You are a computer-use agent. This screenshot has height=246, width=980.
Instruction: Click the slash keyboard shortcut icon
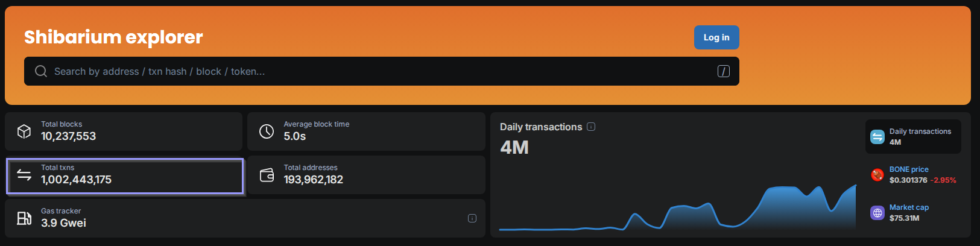tap(724, 71)
